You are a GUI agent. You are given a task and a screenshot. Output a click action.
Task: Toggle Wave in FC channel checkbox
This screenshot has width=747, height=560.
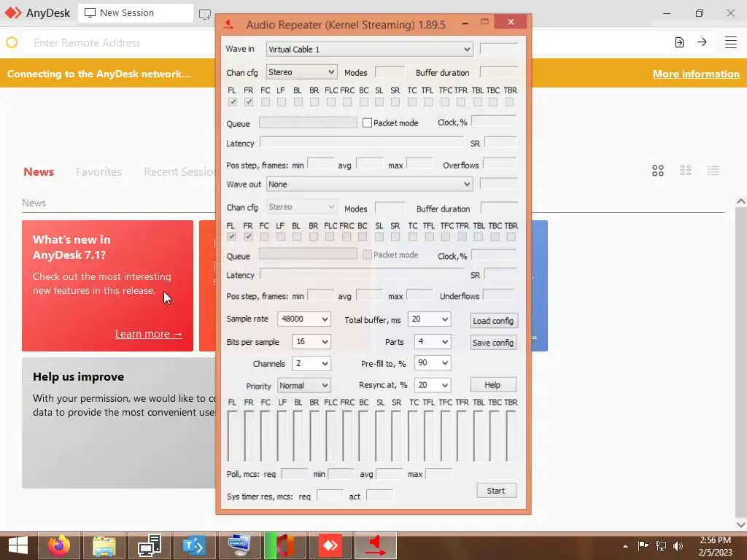coord(266,101)
